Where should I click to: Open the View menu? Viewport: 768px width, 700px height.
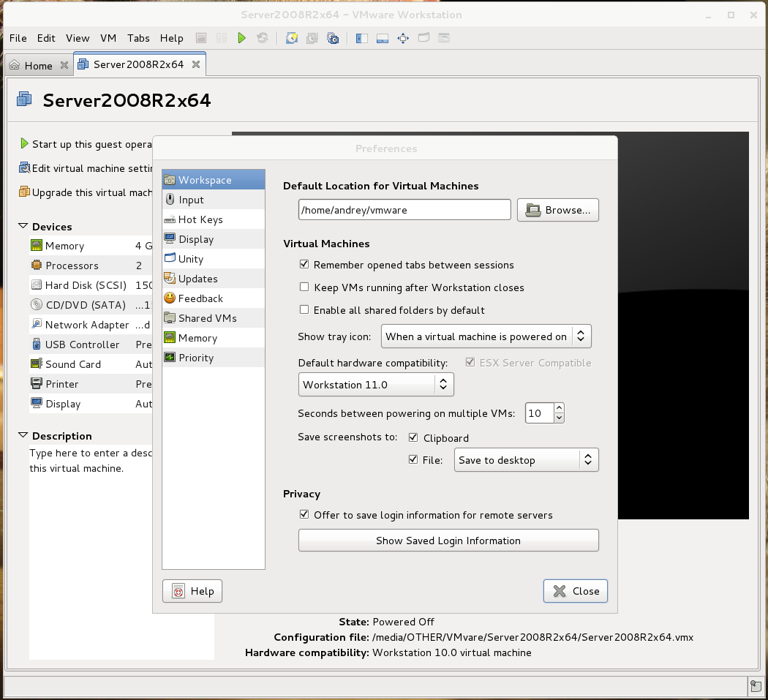coord(78,38)
